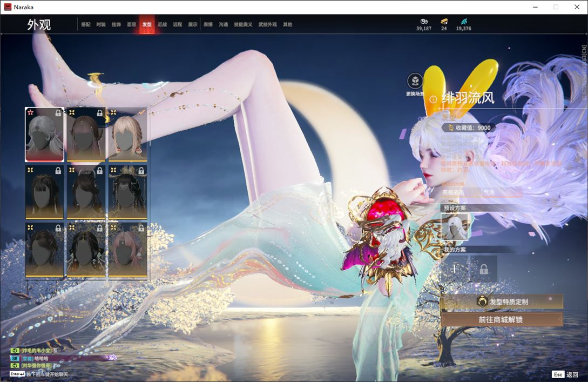Viewport: 588px width, 382px height.
Task: Select the preset thumbnail under 预设方案
Action: (455, 226)
